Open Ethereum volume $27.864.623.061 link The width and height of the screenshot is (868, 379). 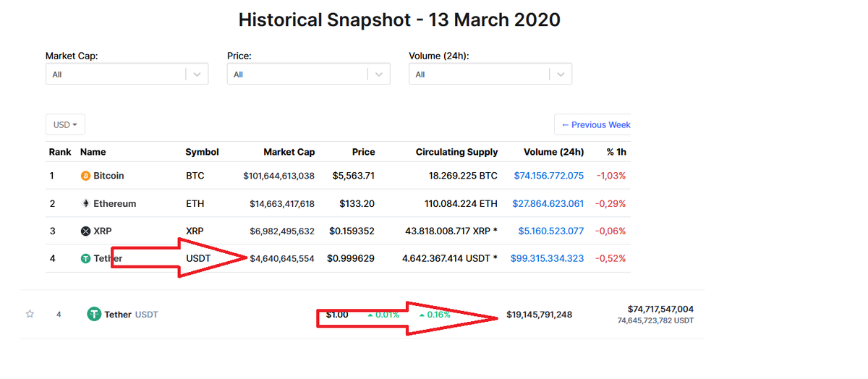coord(548,203)
